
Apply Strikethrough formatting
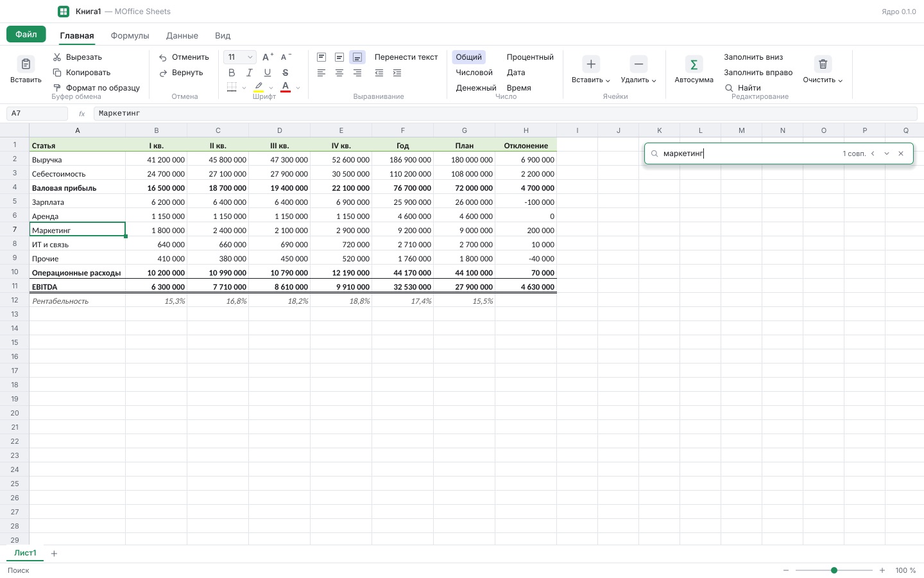click(286, 73)
